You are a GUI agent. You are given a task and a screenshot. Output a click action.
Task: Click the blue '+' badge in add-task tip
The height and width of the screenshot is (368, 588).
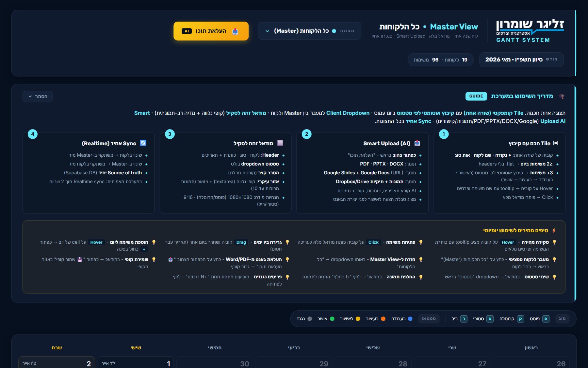pyautogui.click(x=144, y=249)
